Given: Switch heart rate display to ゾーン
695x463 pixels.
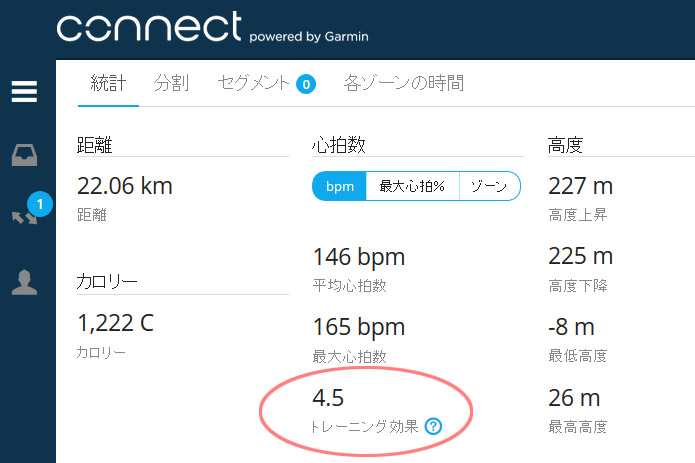Looking at the screenshot, I should (489, 186).
